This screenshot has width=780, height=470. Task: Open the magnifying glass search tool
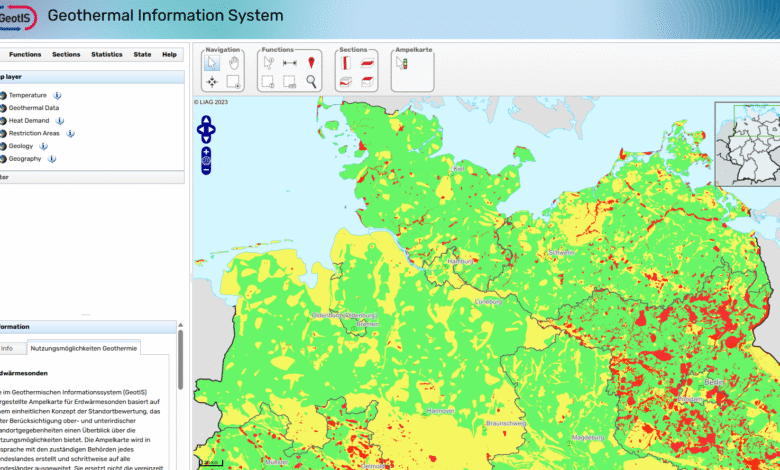coord(311,82)
